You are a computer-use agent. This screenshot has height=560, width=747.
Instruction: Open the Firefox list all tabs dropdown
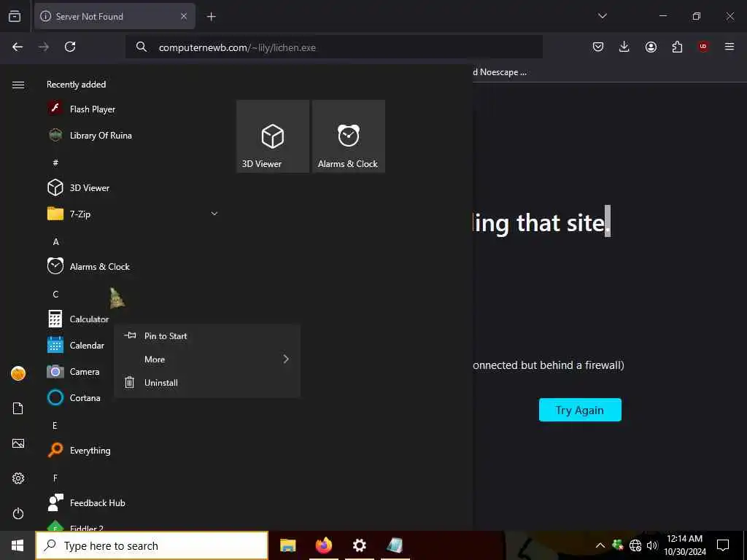pyautogui.click(x=602, y=16)
